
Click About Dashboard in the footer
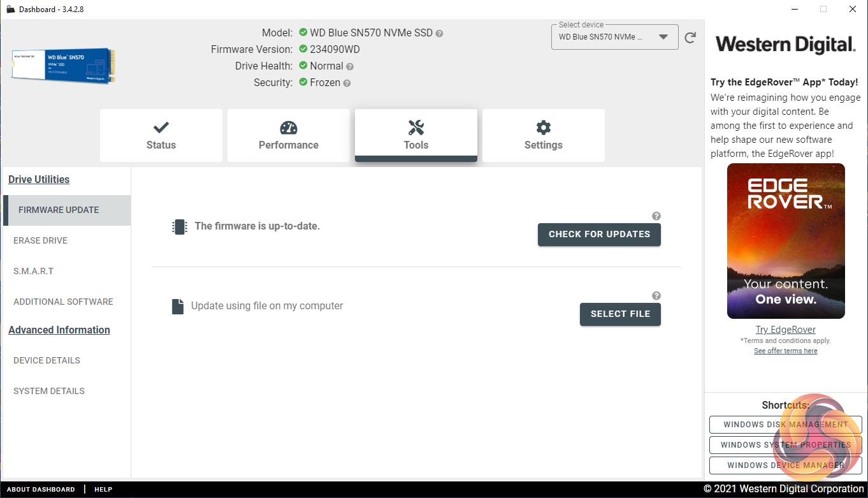pyautogui.click(x=41, y=489)
